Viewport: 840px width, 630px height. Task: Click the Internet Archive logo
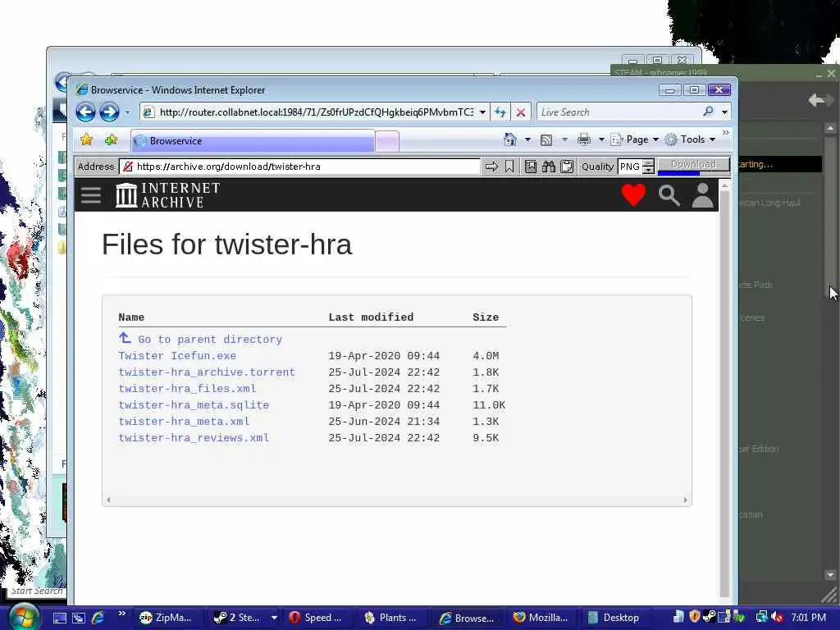click(x=167, y=195)
